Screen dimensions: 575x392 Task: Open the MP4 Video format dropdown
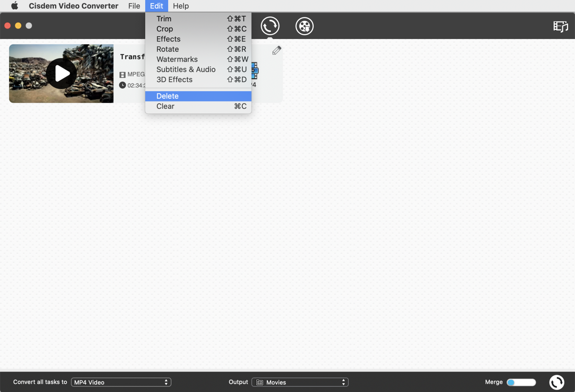tap(121, 382)
